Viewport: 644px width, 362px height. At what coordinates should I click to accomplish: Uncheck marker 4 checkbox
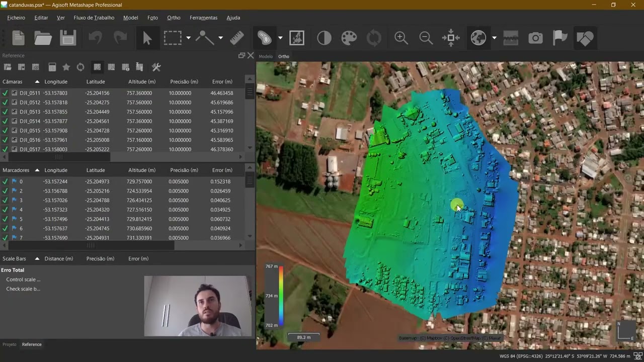click(x=5, y=210)
